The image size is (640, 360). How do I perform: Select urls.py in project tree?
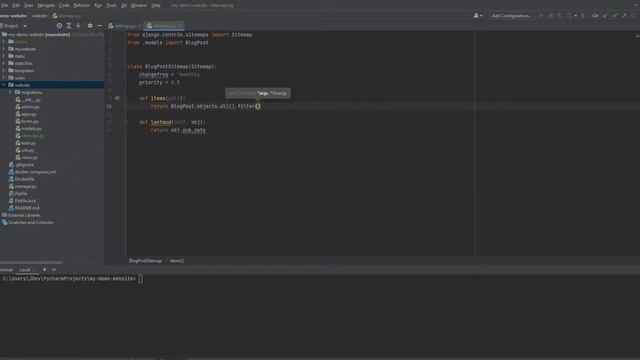pos(25,150)
